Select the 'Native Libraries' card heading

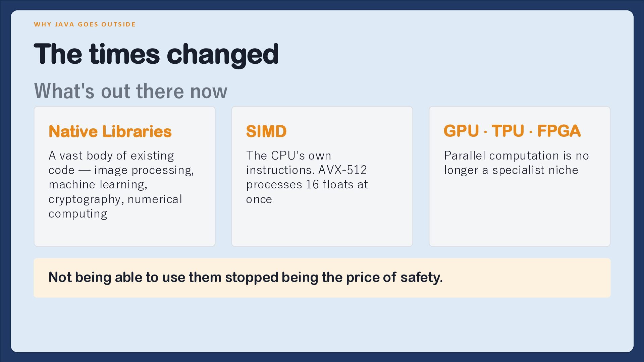[x=110, y=131]
